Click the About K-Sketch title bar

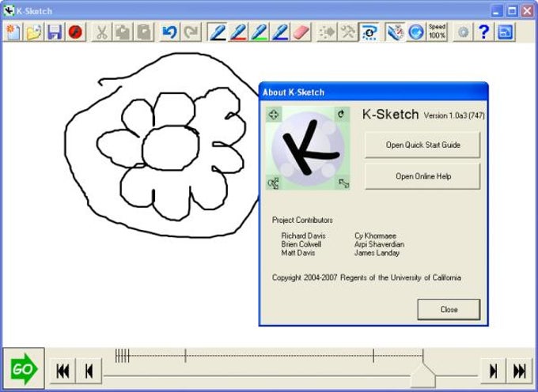click(373, 92)
